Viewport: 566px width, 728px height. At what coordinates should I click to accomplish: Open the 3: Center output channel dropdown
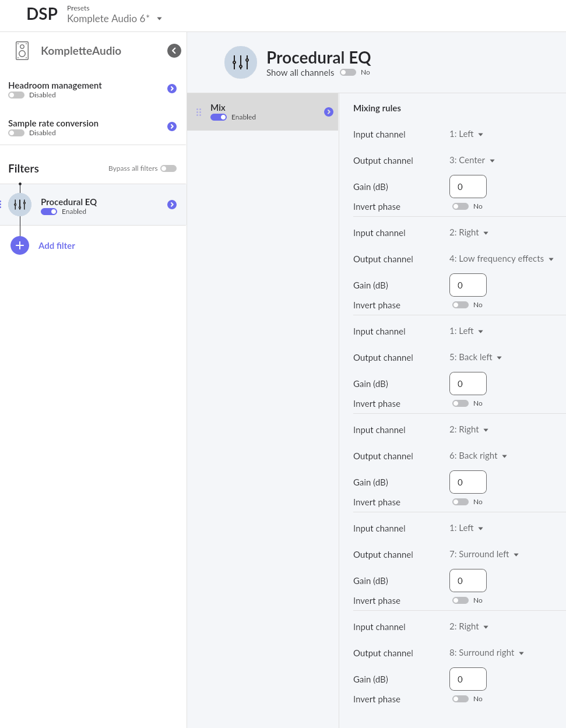click(x=472, y=160)
